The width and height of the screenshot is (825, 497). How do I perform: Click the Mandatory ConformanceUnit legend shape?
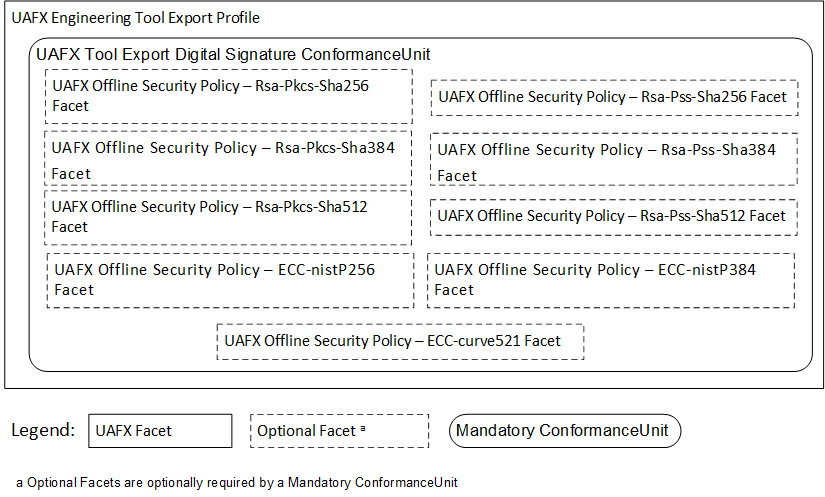[x=565, y=431]
